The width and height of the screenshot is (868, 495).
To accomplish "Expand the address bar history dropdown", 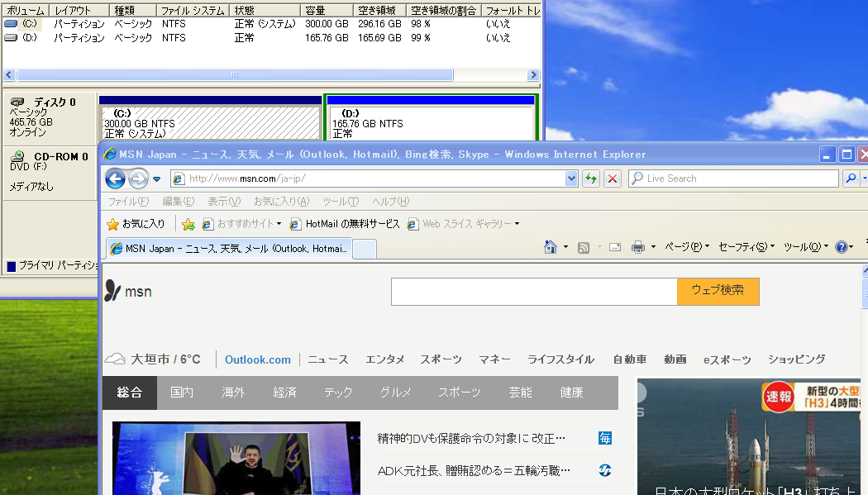I will [x=571, y=178].
